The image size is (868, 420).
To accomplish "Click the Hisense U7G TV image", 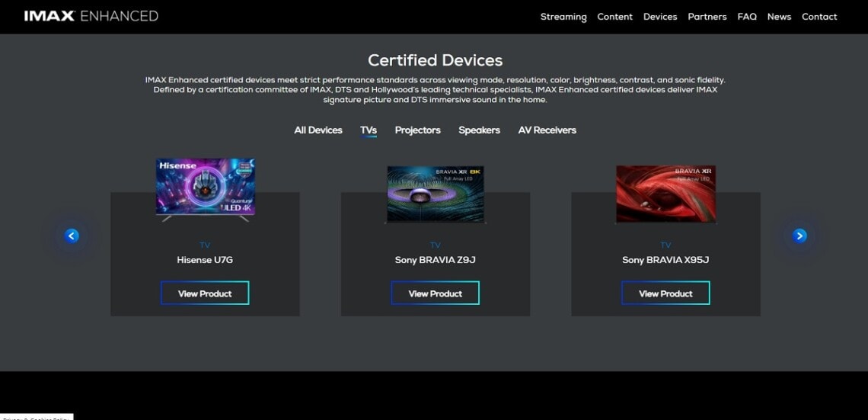I will pyautogui.click(x=205, y=189).
